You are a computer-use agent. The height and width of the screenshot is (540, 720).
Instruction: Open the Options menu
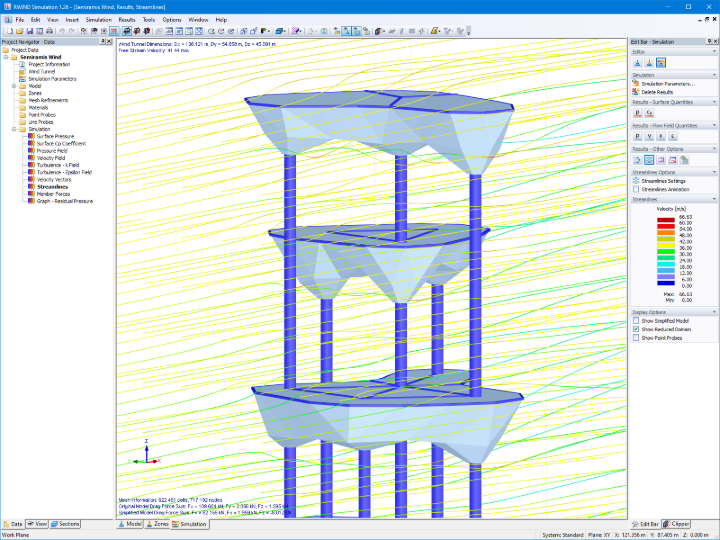pos(172,20)
